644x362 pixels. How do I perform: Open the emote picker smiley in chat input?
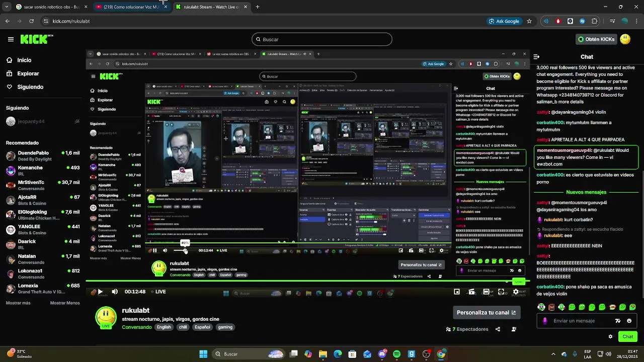click(629, 321)
